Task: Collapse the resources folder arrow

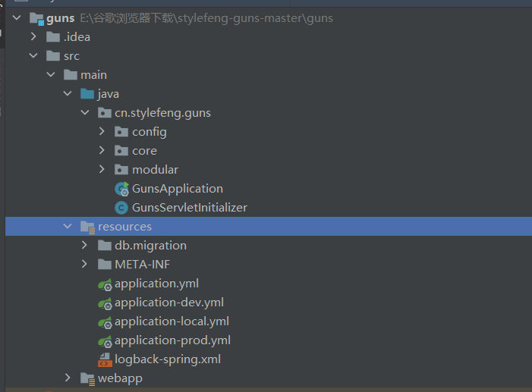Action: click(x=68, y=226)
